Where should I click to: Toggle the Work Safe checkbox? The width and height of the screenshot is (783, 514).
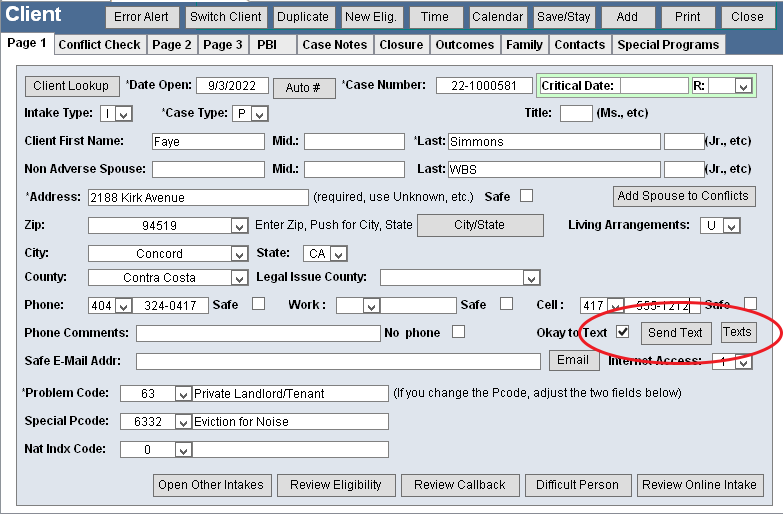pyautogui.click(x=506, y=303)
